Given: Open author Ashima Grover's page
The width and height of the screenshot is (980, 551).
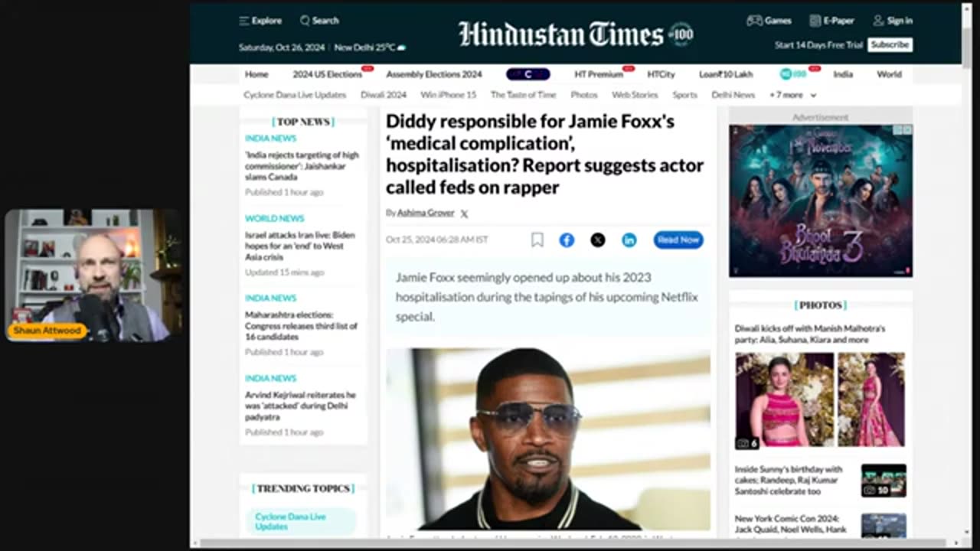Looking at the screenshot, I should click(x=426, y=213).
